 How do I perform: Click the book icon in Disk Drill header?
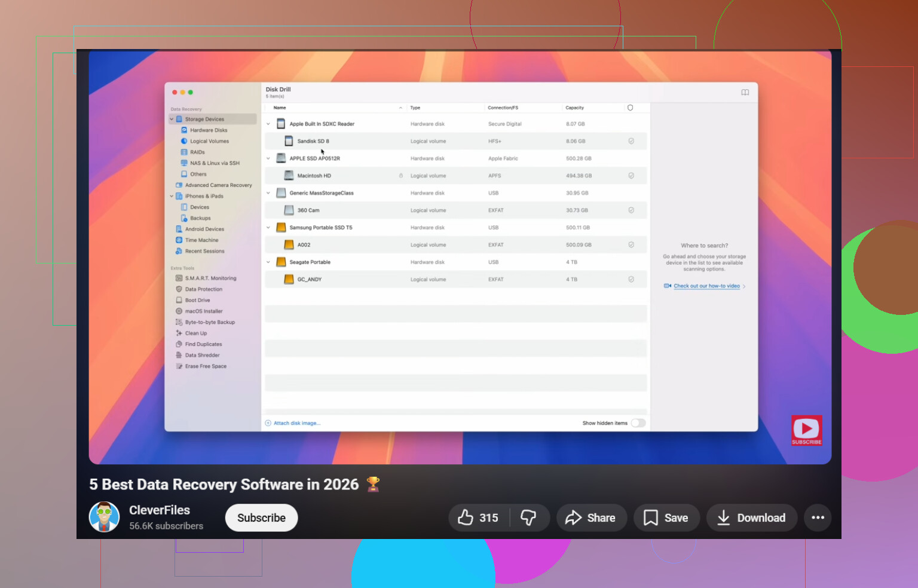click(x=745, y=93)
